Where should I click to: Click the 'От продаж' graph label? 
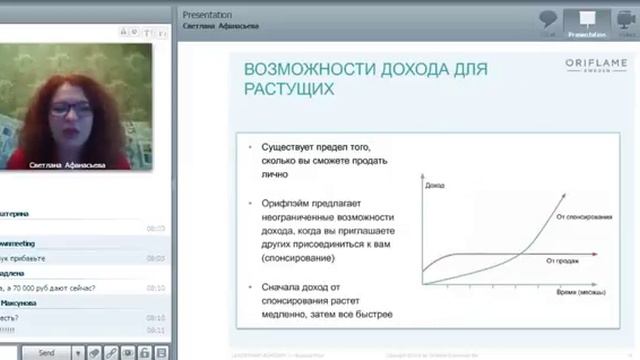click(562, 261)
